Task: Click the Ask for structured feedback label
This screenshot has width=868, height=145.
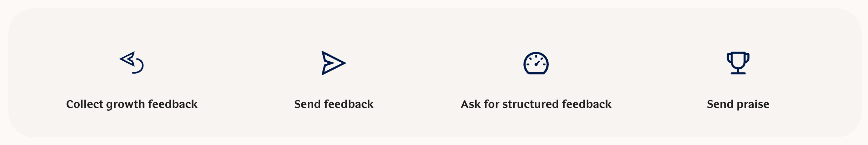Action: (x=536, y=104)
